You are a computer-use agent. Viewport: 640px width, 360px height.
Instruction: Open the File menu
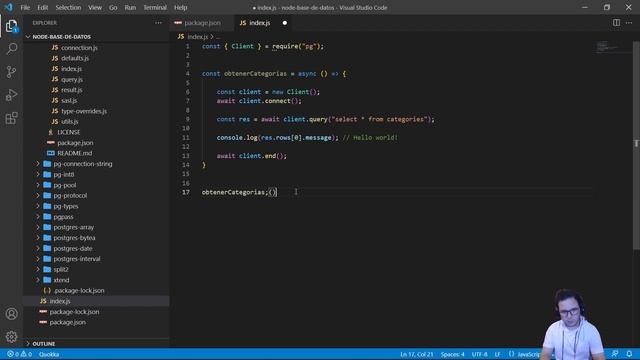tap(25, 7)
